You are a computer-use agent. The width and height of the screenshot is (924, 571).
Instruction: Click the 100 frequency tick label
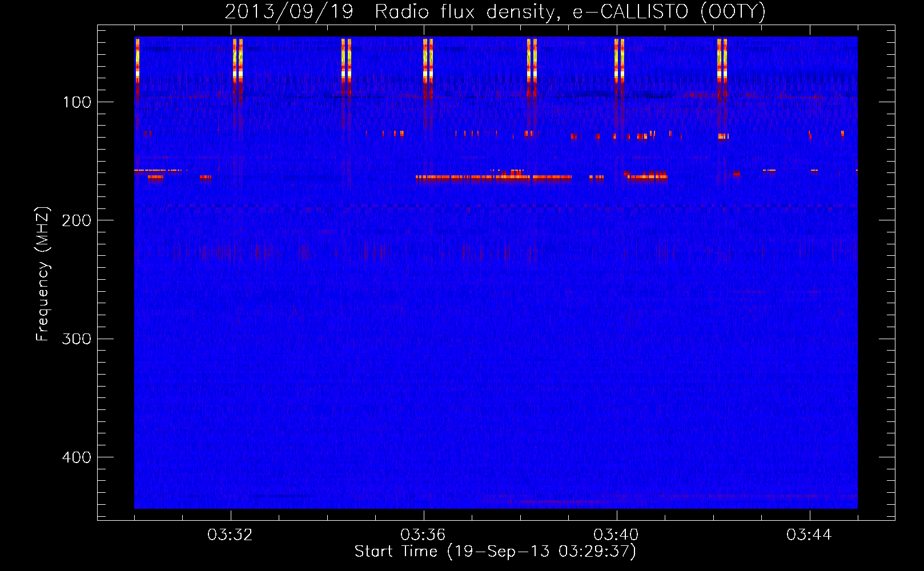[77, 102]
